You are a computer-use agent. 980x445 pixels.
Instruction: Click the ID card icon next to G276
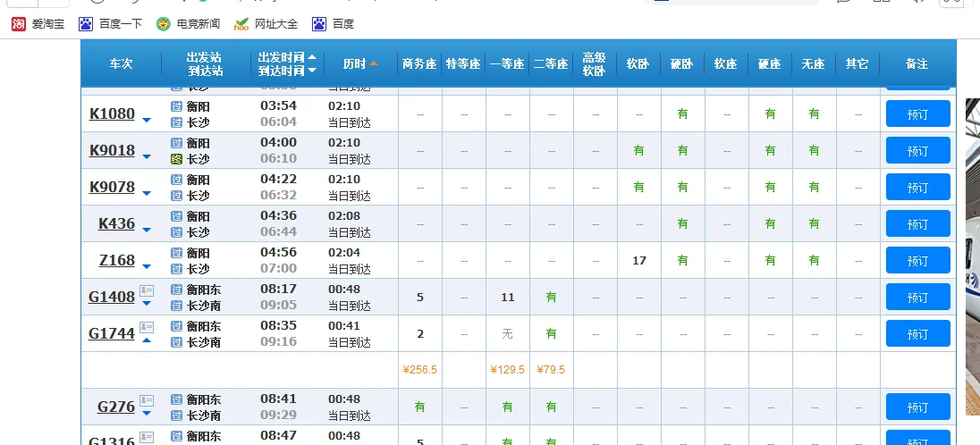pos(147,400)
